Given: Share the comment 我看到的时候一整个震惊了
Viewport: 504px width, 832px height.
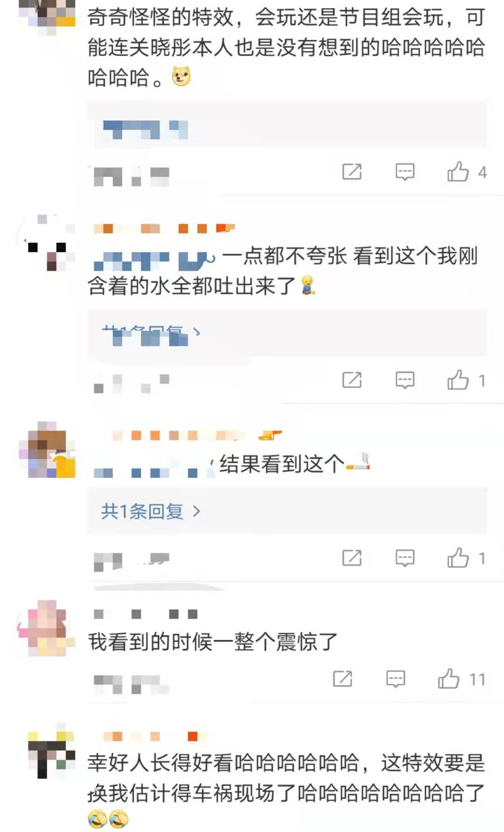Looking at the screenshot, I should 343,679.
